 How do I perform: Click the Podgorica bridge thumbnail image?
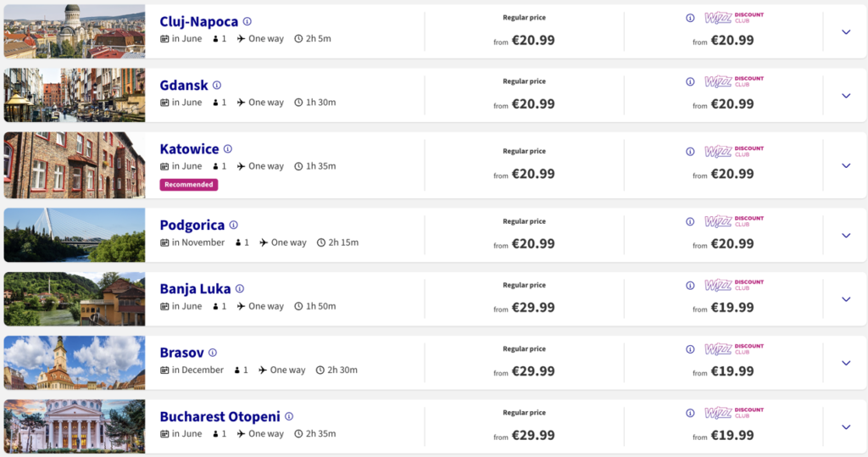point(75,235)
